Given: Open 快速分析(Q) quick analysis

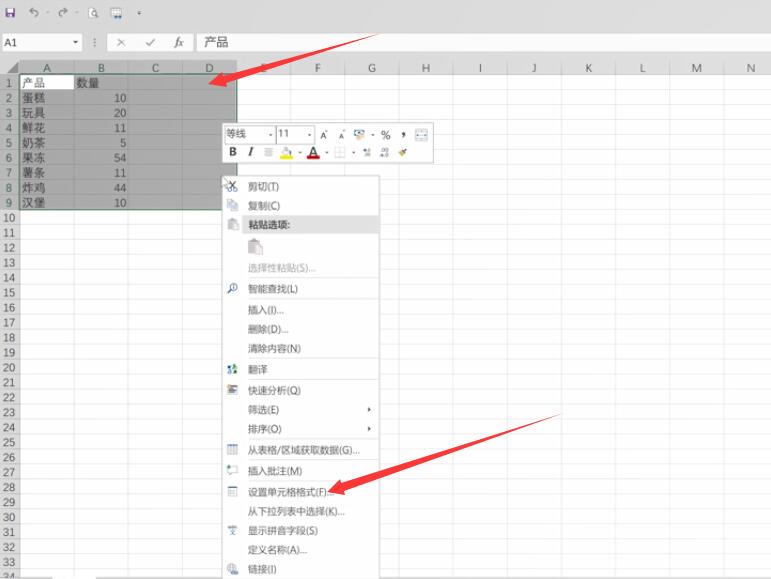Looking at the screenshot, I should (301, 391).
